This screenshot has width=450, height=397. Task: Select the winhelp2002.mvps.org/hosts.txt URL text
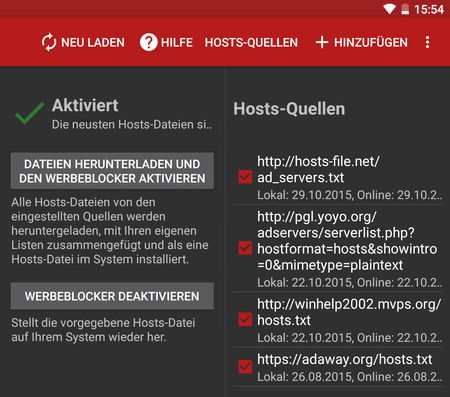(x=349, y=312)
